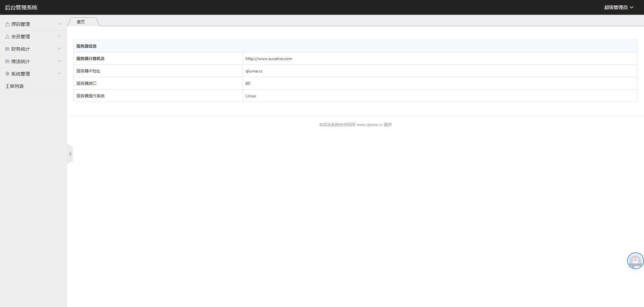644x307 pixels.
Task: Open the 超级管理员 user dropdown
Action: [619, 7]
